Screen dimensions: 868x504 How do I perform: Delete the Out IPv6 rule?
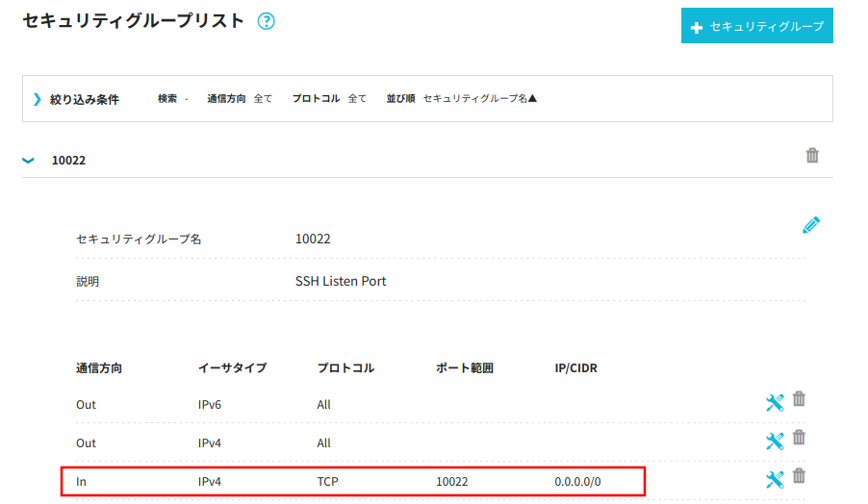pyautogui.click(x=799, y=399)
